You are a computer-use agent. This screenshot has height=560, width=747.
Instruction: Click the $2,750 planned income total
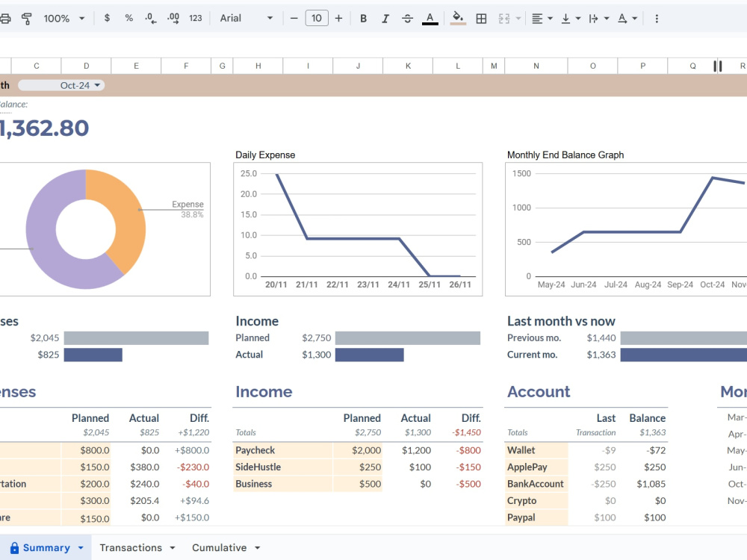click(368, 432)
